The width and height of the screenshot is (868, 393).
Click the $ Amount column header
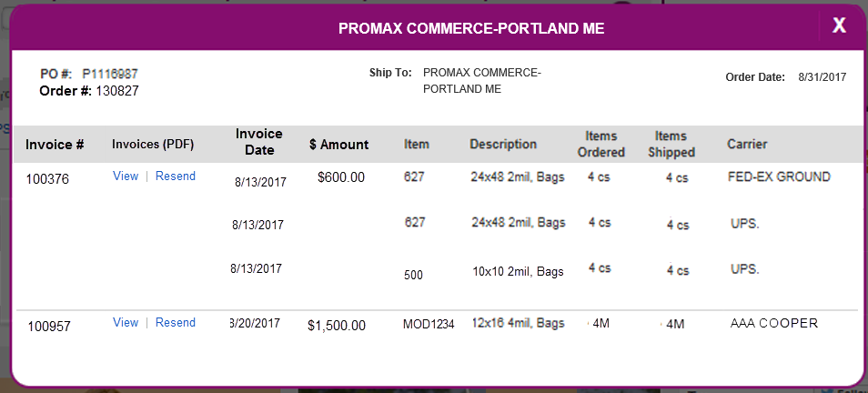(338, 145)
